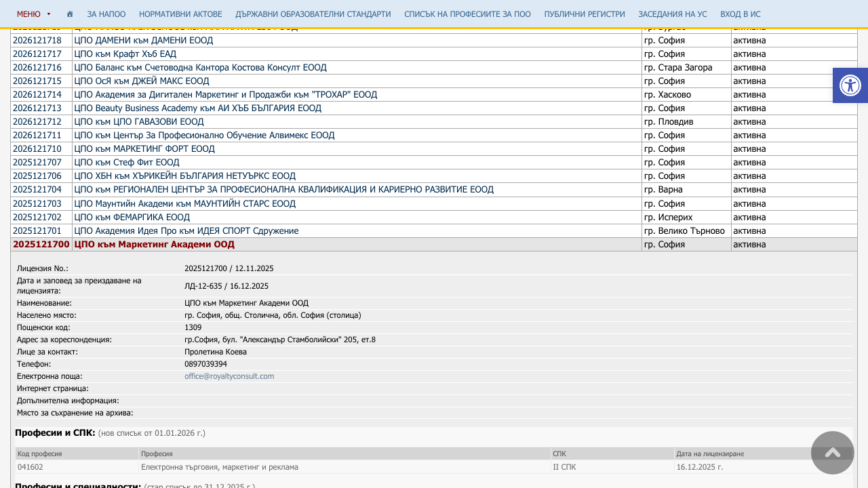Click license number 2026121718
Viewport: 868px width, 488px height.
click(37, 41)
